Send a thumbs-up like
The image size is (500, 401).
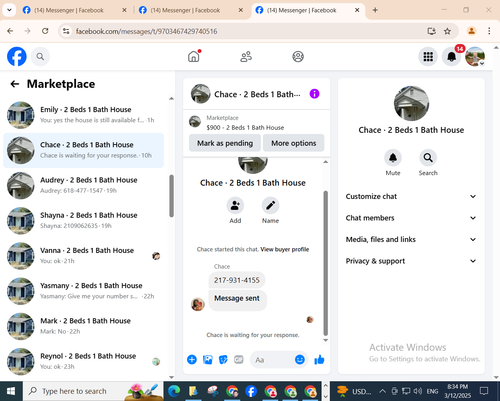(319, 359)
